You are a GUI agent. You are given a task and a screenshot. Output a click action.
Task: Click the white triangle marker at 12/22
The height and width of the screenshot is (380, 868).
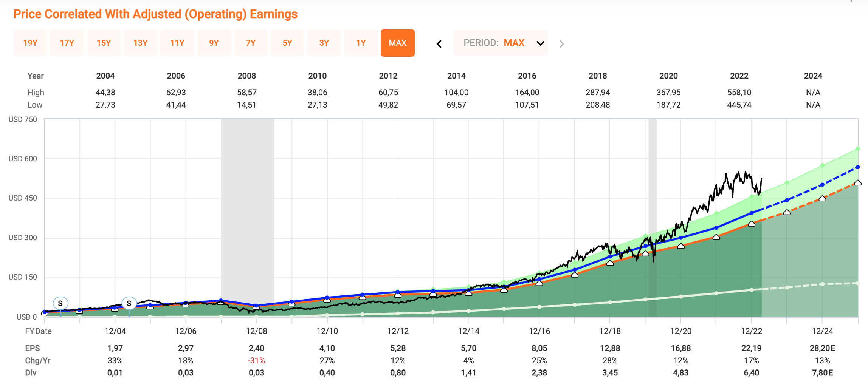pos(752,224)
